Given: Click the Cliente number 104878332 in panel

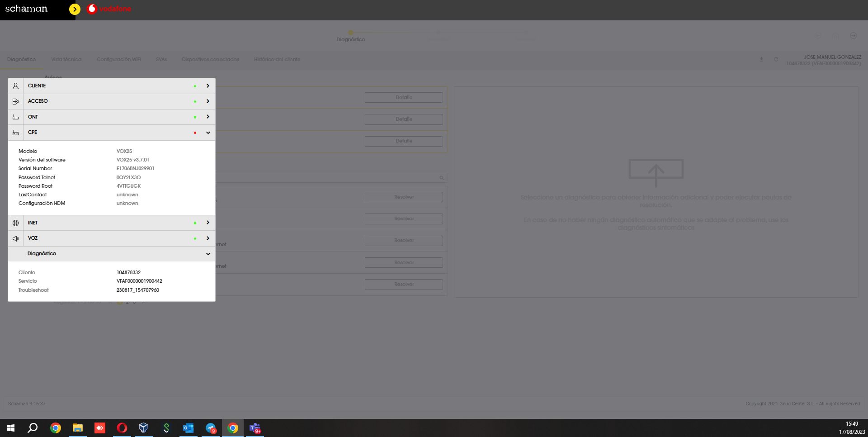Looking at the screenshot, I should [x=129, y=272].
